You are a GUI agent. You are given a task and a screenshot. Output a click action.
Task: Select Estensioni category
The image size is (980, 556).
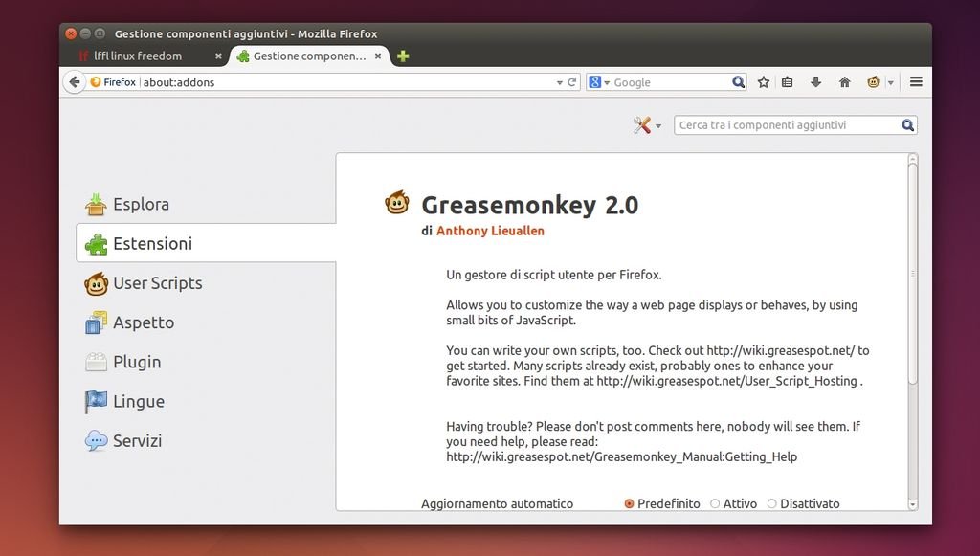(x=206, y=243)
